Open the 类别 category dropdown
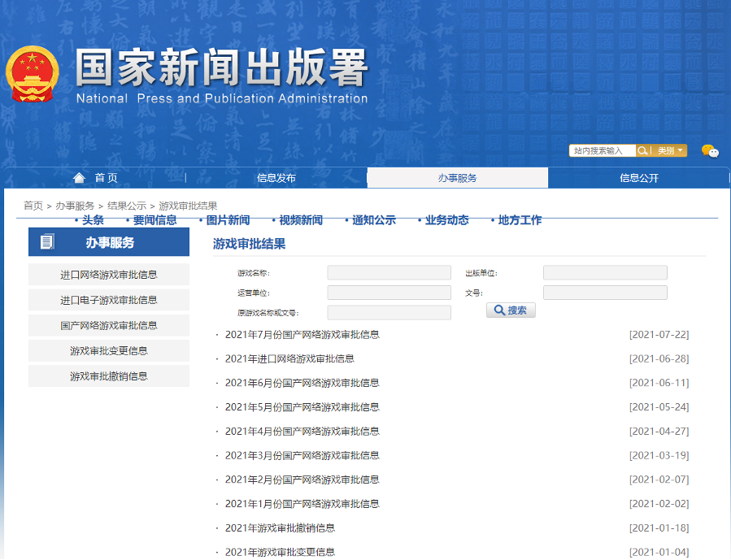The width and height of the screenshot is (731, 560). (x=671, y=151)
